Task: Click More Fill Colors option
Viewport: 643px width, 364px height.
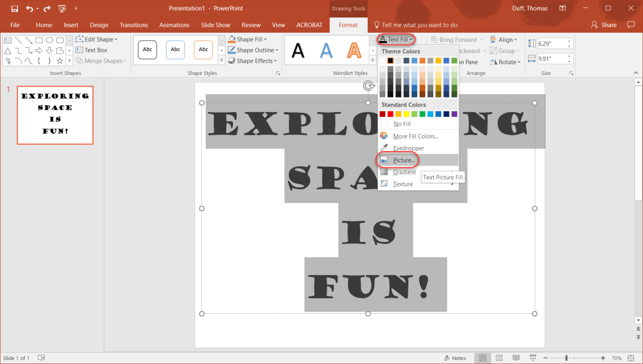Action: pyautogui.click(x=415, y=136)
